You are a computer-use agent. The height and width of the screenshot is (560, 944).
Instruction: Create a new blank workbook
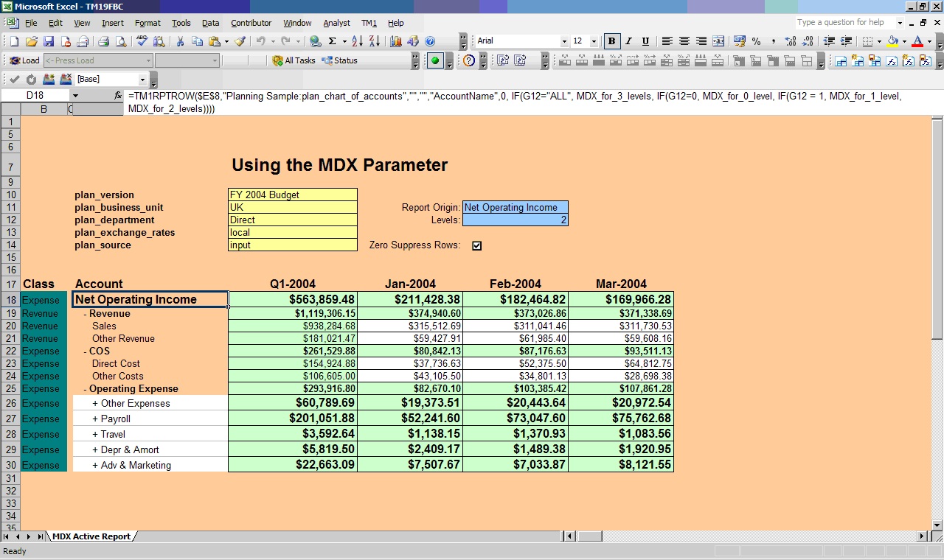pos(14,41)
